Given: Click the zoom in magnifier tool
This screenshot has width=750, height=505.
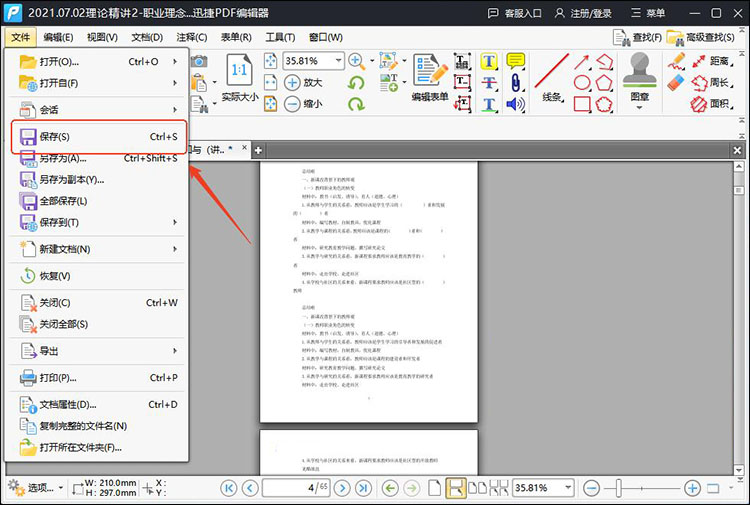Looking at the screenshot, I should click(356, 61).
